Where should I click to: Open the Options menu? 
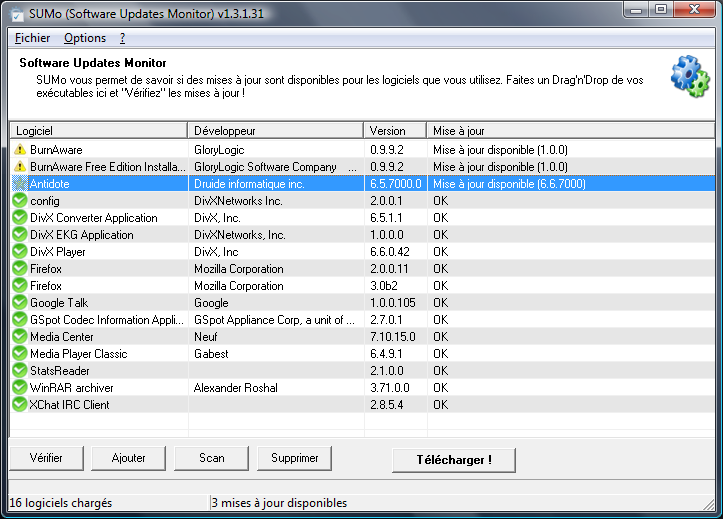pyautogui.click(x=85, y=38)
